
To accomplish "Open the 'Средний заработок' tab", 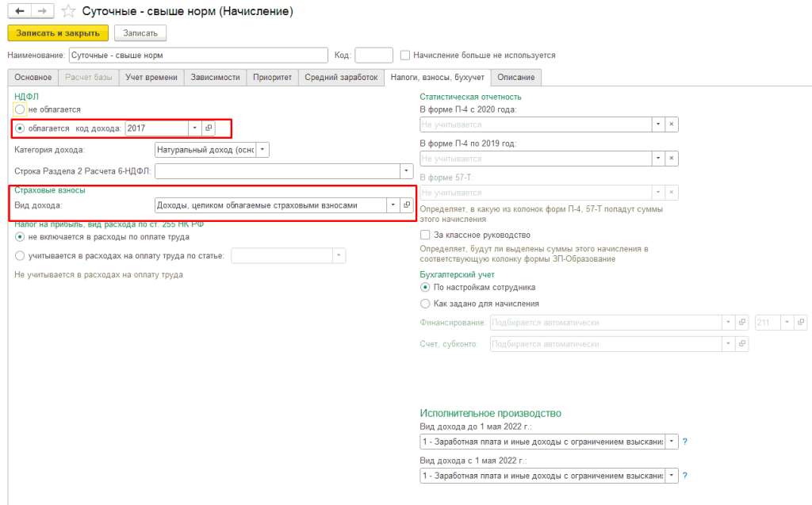I will click(x=341, y=77).
